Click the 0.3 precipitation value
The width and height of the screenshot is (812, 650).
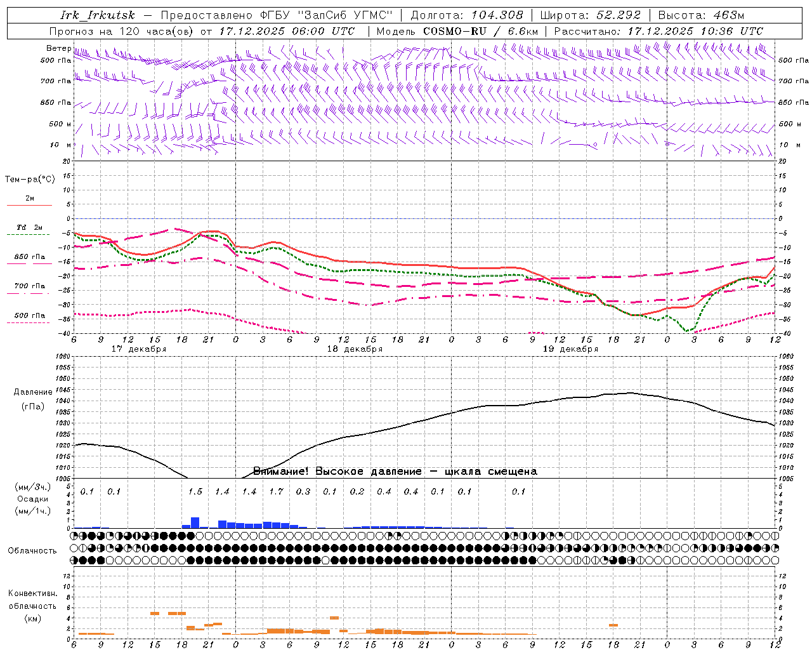click(303, 492)
